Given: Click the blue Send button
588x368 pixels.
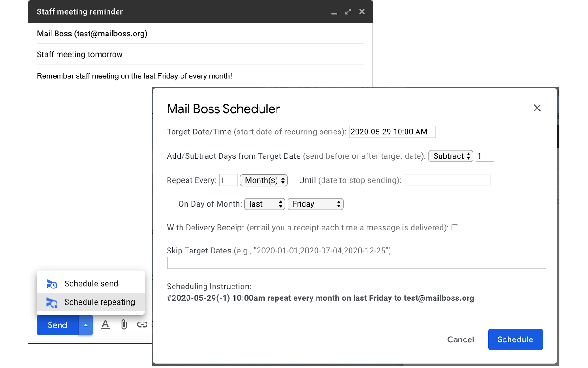Looking at the screenshot, I should pyautogui.click(x=57, y=325).
